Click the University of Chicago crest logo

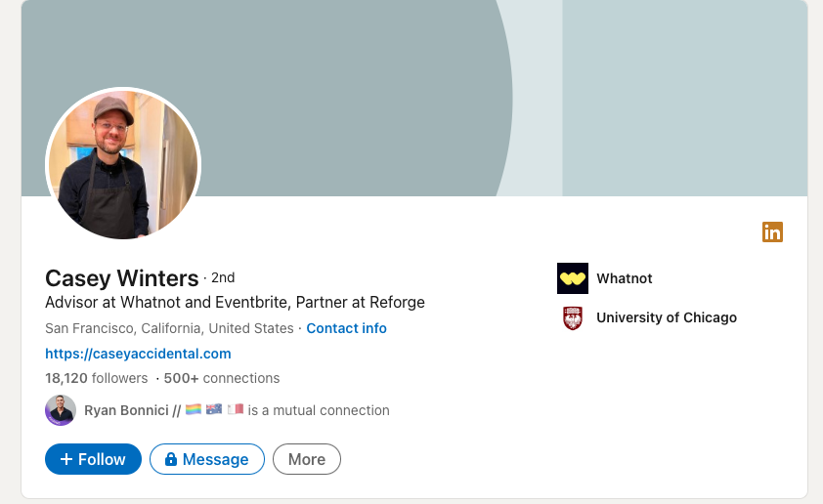tap(572, 317)
